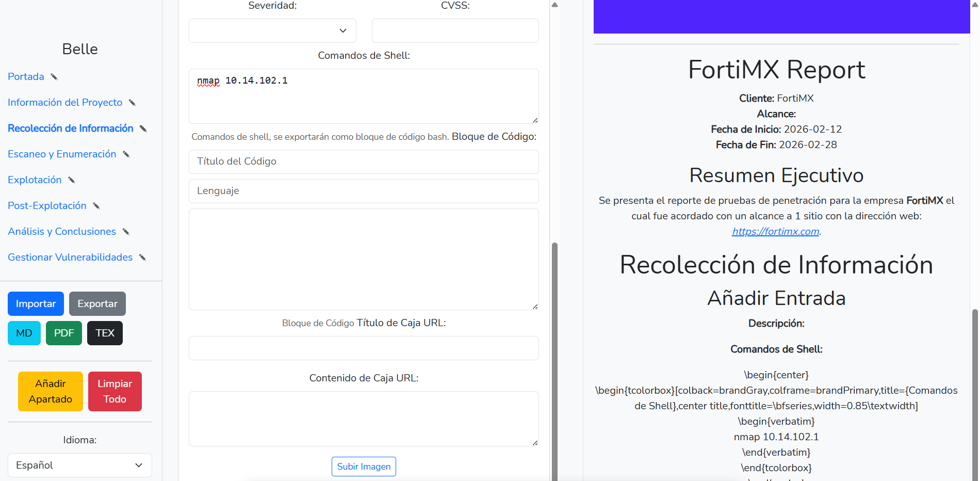980x481 pixels.
Task: Click the Título del Código field
Action: [364, 162]
